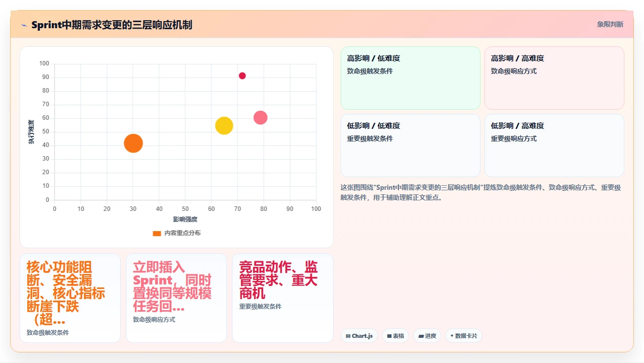This screenshot has height=363, width=644.
Task: Click the summary paragraph starting 这张图围绕
Action: pyautogui.click(x=481, y=192)
